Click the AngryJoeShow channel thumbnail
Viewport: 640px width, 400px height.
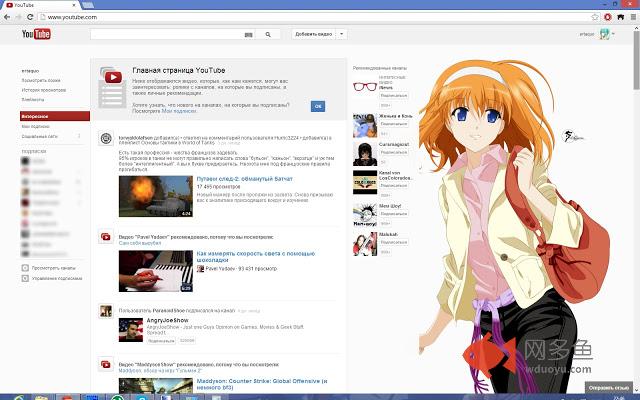click(131, 330)
